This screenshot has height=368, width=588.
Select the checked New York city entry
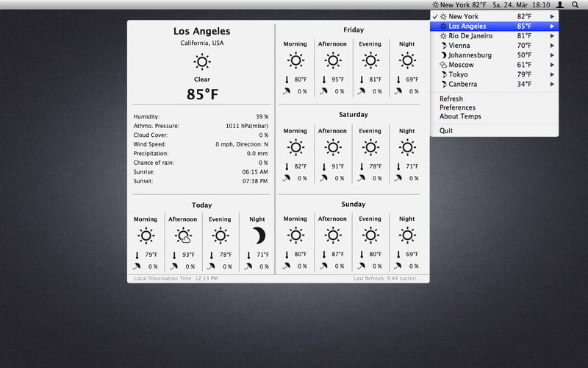463,16
